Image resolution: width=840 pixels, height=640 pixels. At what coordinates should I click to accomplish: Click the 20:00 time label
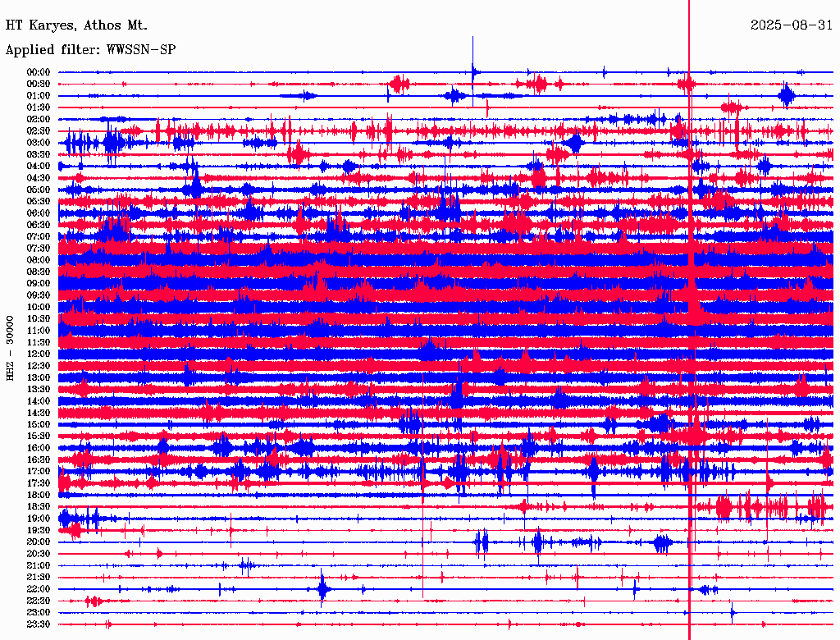pos(39,542)
